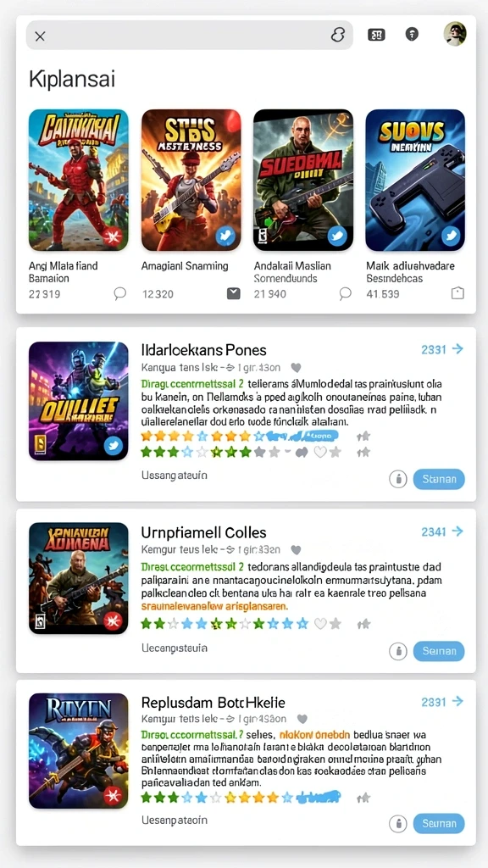Open the dark square toolbar icon beside search
488x868 pixels.
click(x=375, y=35)
